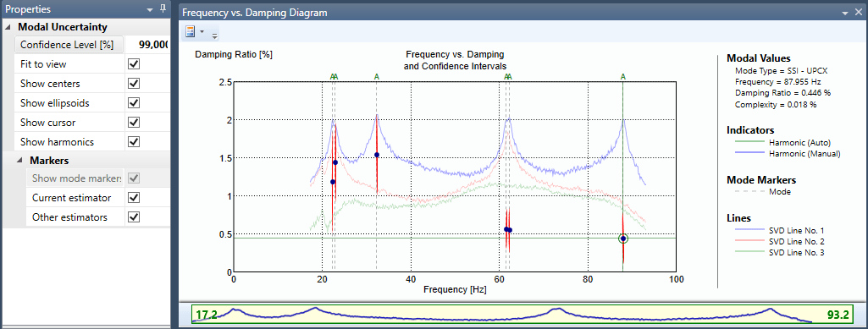This screenshot has width=868, height=329.
Task: Click Harmonic (Auto) legend entry
Action: 783,142
